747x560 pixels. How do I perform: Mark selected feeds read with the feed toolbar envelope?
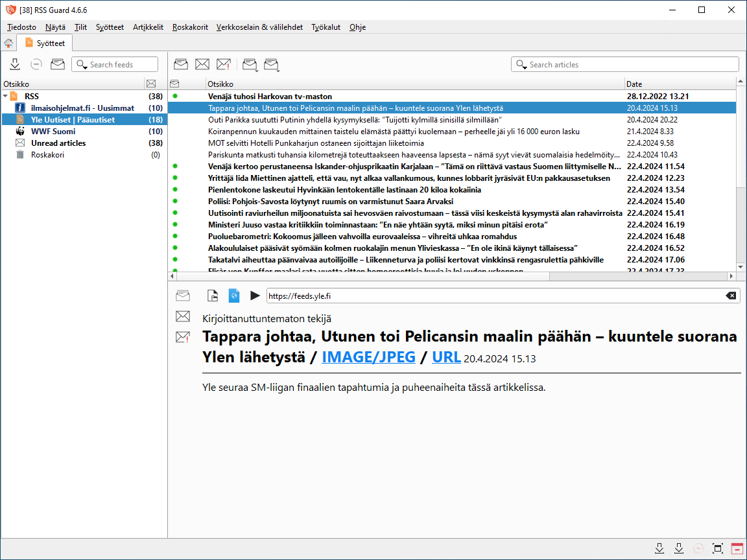click(58, 64)
